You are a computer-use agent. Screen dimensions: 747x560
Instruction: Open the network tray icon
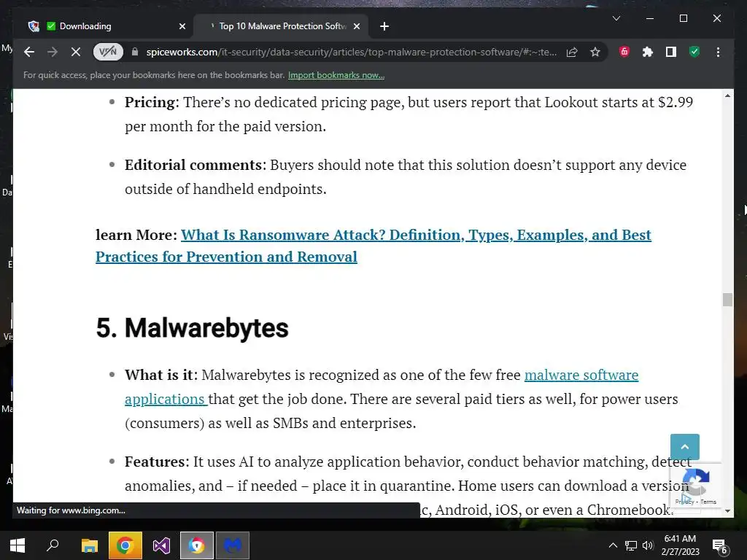[631, 545]
